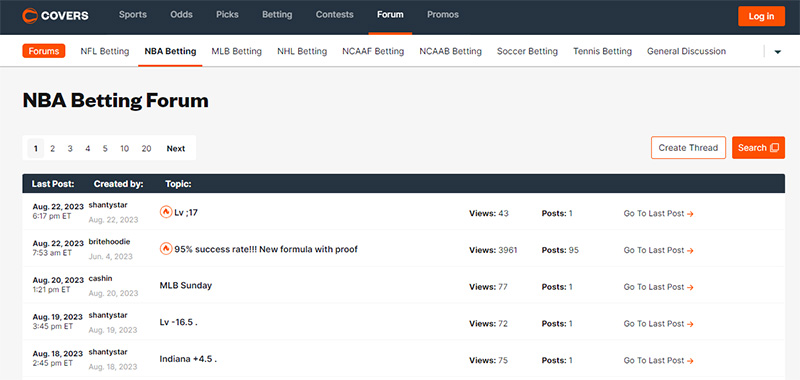
Task: Open the Picks menu
Action: pyautogui.click(x=227, y=15)
